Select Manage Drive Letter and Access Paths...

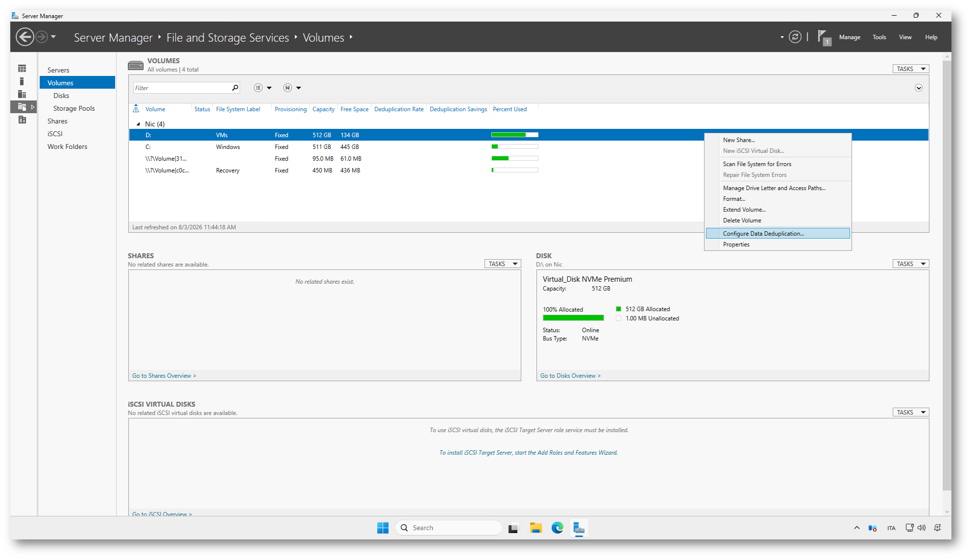(x=778, y=188)
